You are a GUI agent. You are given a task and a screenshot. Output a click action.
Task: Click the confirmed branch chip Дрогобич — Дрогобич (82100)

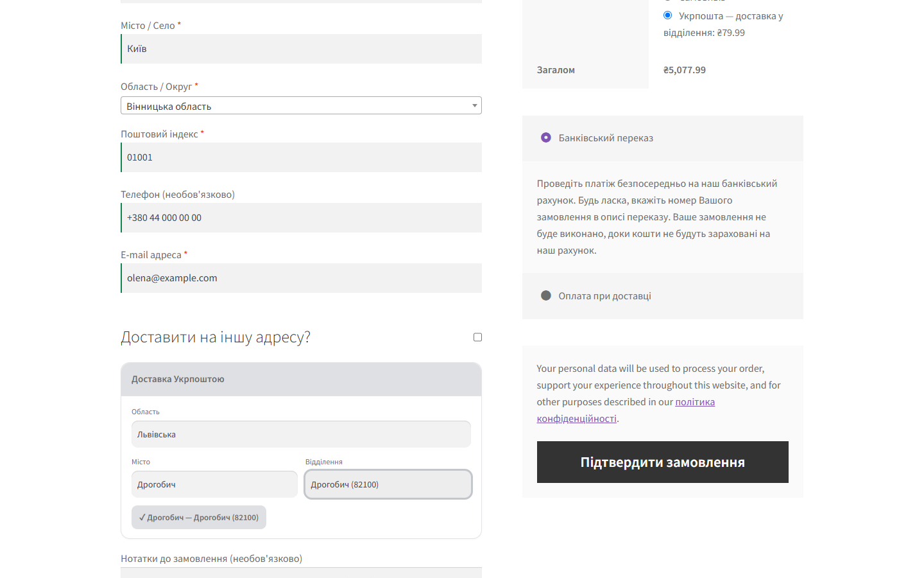(199, 518)
